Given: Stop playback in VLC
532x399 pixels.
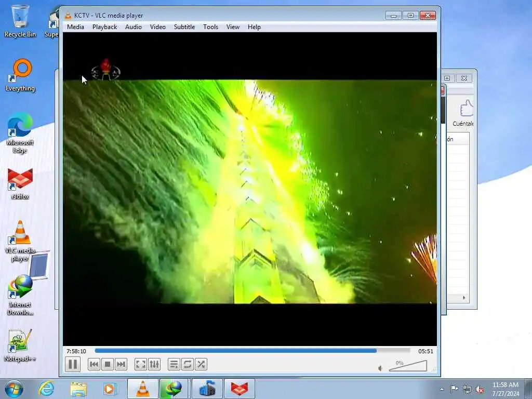Looking at the screenshot, I should [108, 364].
